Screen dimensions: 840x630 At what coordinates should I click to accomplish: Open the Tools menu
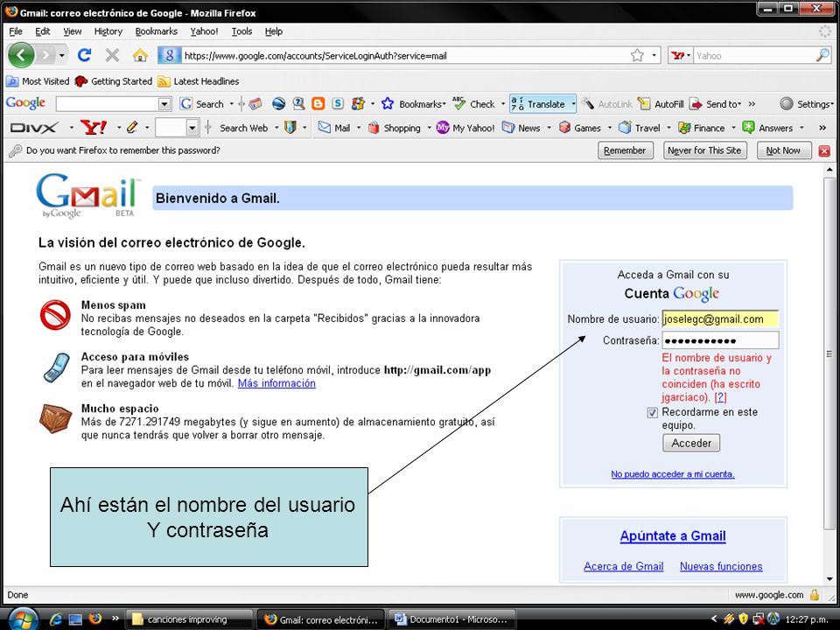(x=241, y=31)
